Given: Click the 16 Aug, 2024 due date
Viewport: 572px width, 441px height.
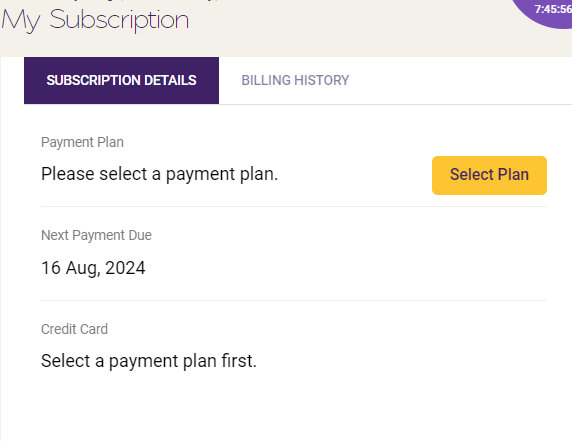Looking at the screenshot, I should [93, 268].
